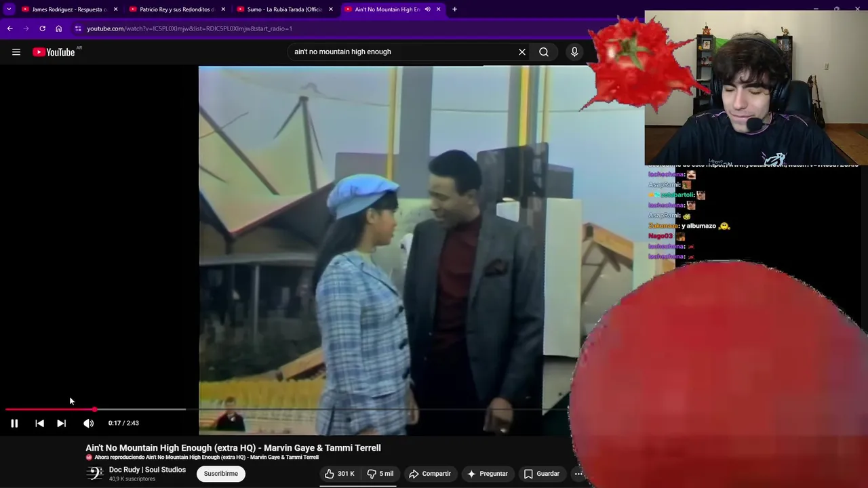Open a new browser tab
The width and height of the screenshot is (868, 488).
[x=454, y=9]
